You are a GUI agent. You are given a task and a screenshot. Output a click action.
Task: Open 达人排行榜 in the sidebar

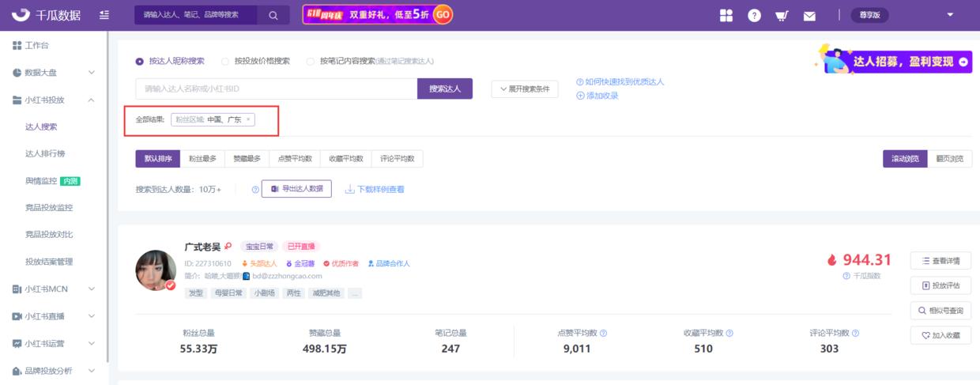(x=45, y=153)
